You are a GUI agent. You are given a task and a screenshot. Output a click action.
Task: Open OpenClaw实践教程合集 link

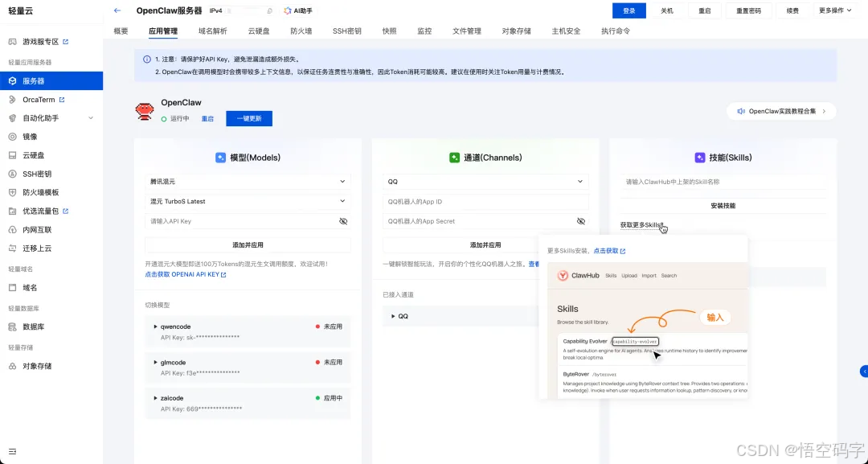click(781, 111)
